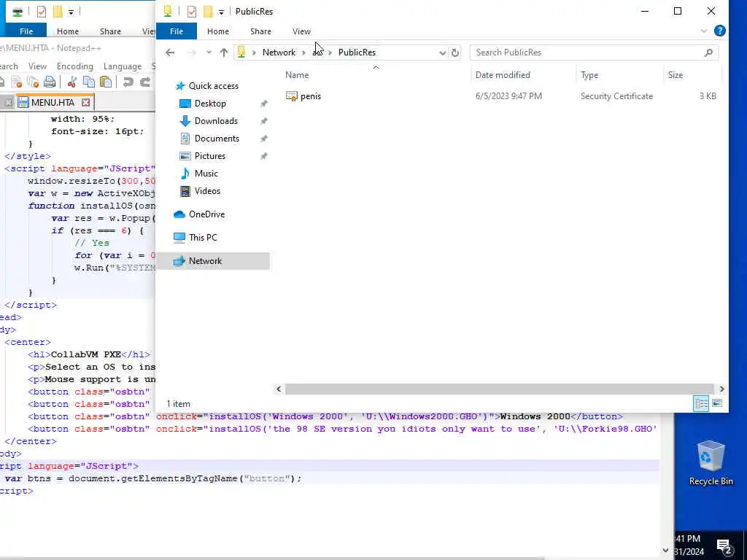This screenshot has height=560, width=747.
Task: Open the Recycle Bin desktop icon
Action: pos(711,463)
